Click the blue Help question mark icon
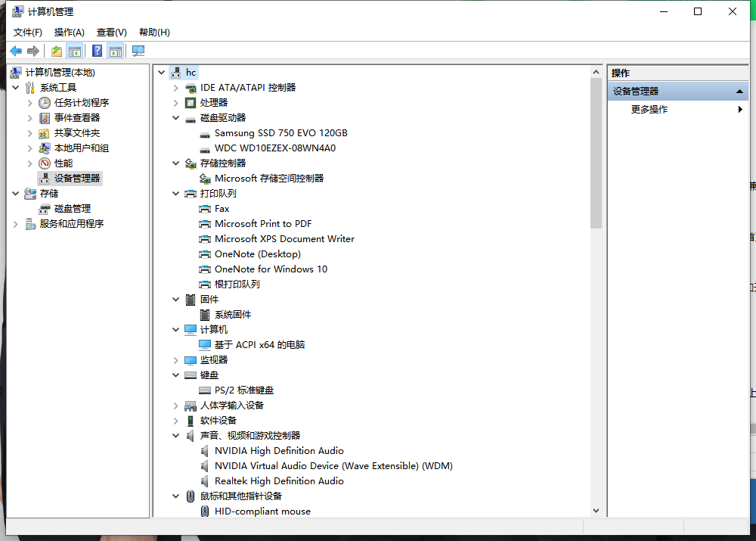The width and height of the screenshot is (756, 541). (97, 51)
